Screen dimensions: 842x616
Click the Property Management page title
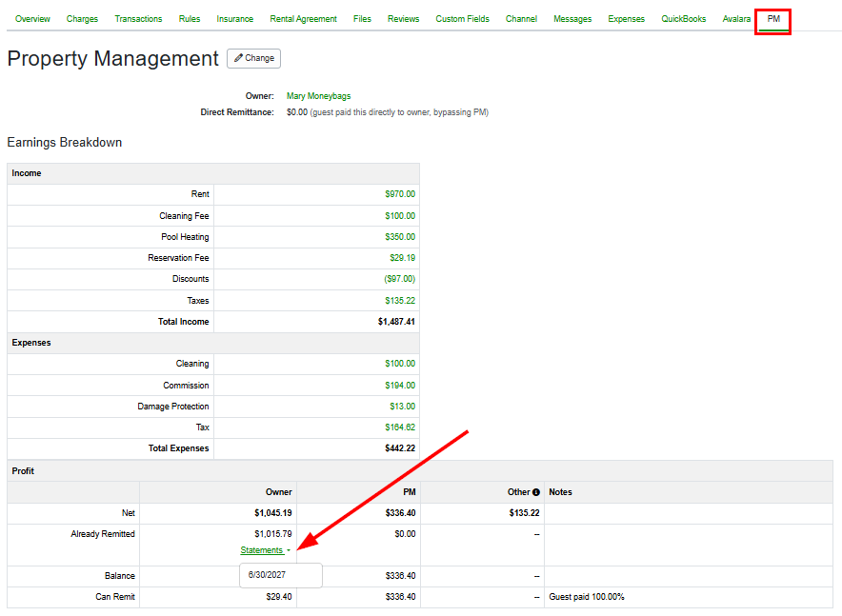(x=112, y=58)
